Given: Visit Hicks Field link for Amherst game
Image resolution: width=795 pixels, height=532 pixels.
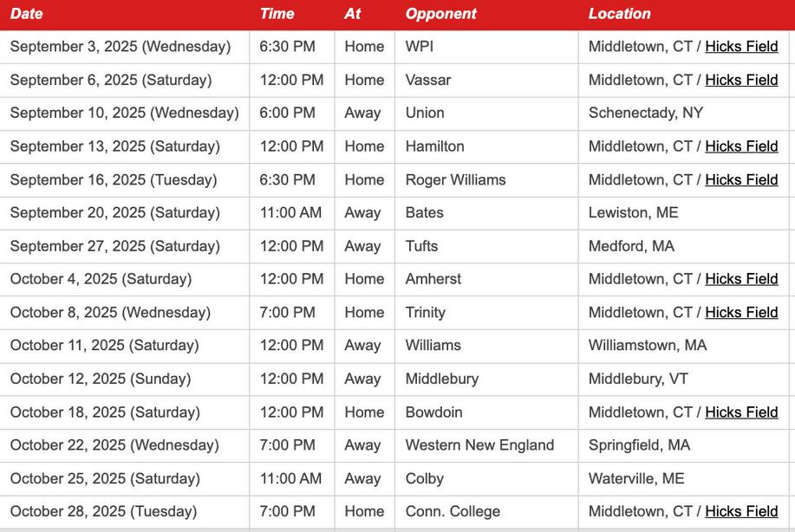Looking at the screenshot, I should 741,279.
